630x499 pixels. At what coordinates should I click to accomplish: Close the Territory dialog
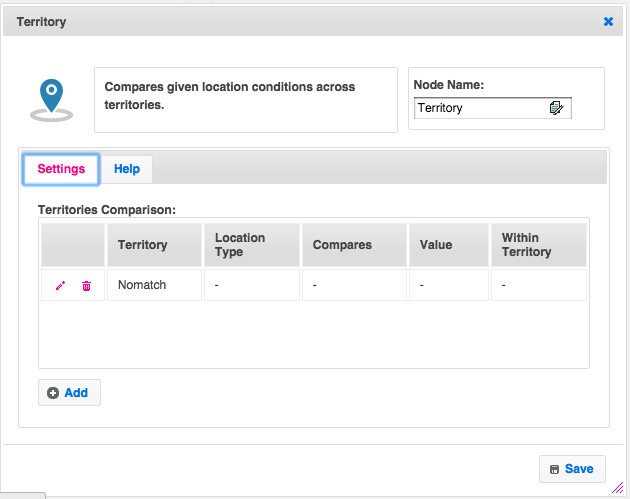point(608,21)
